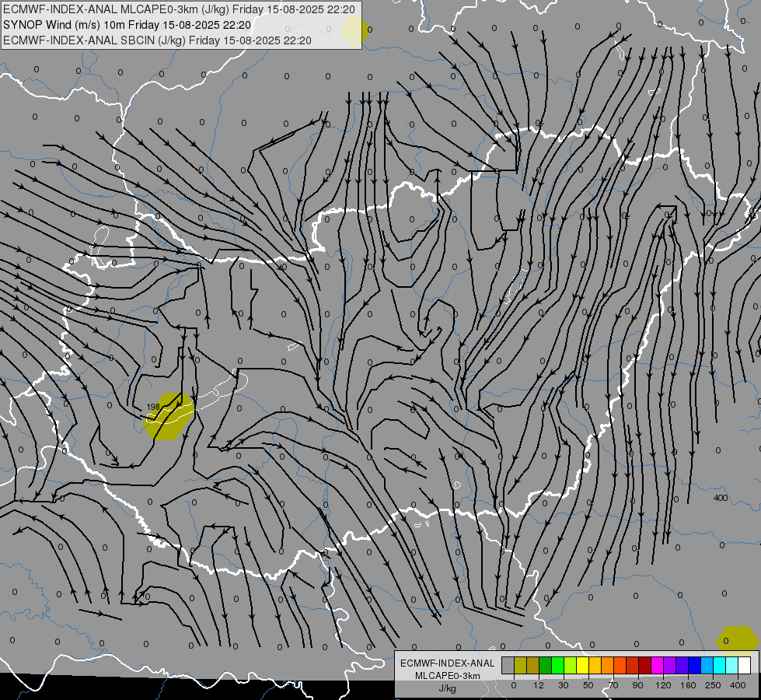Select the gray swatch in the legend
This screenshot has width=761, height=700.
(508, 665)
